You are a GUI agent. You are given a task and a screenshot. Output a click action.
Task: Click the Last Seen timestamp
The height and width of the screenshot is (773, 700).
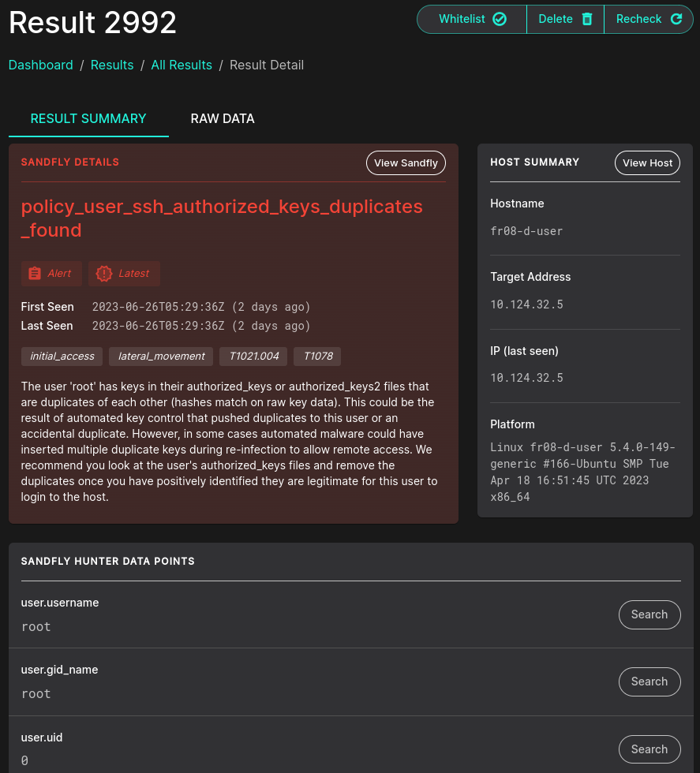[x=200, y=326]
